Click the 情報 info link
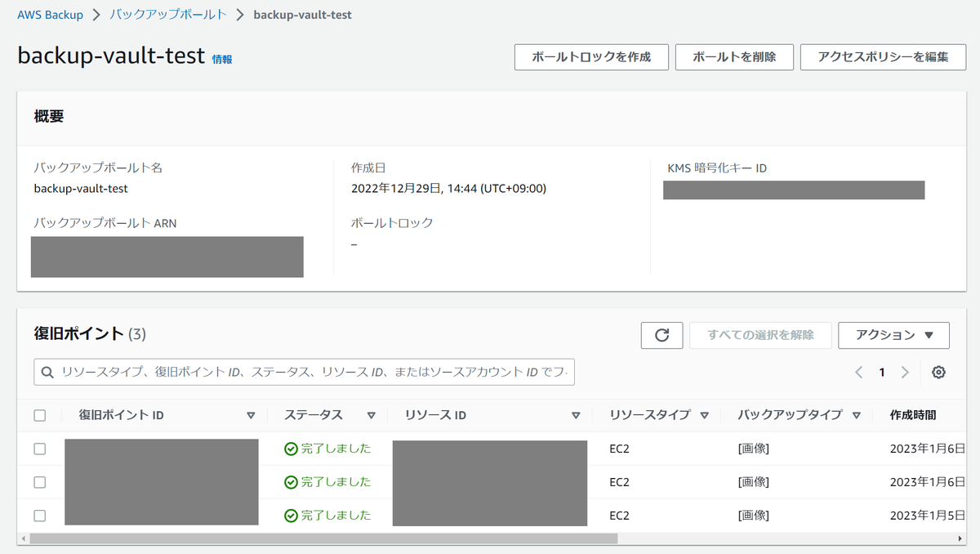Screen dimensions: 980x554 [x=222, y=59]
